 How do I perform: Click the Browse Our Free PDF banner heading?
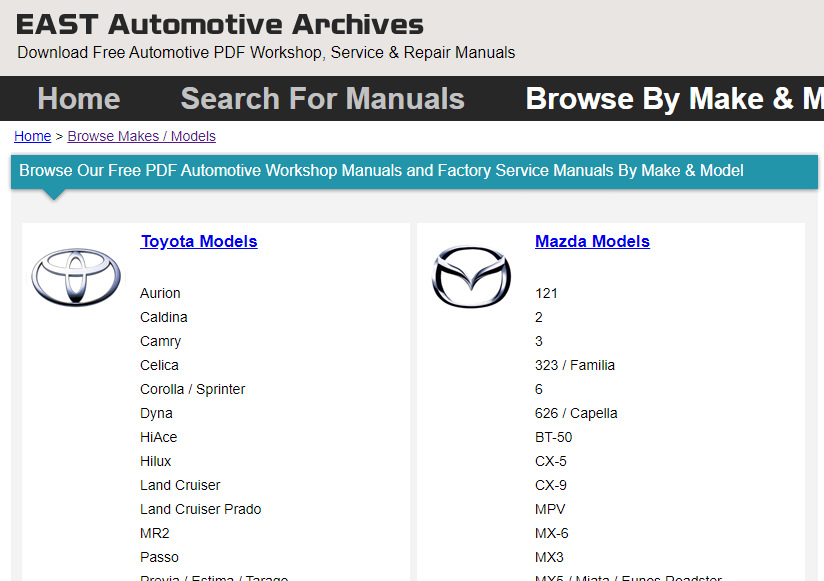[381, 171]
